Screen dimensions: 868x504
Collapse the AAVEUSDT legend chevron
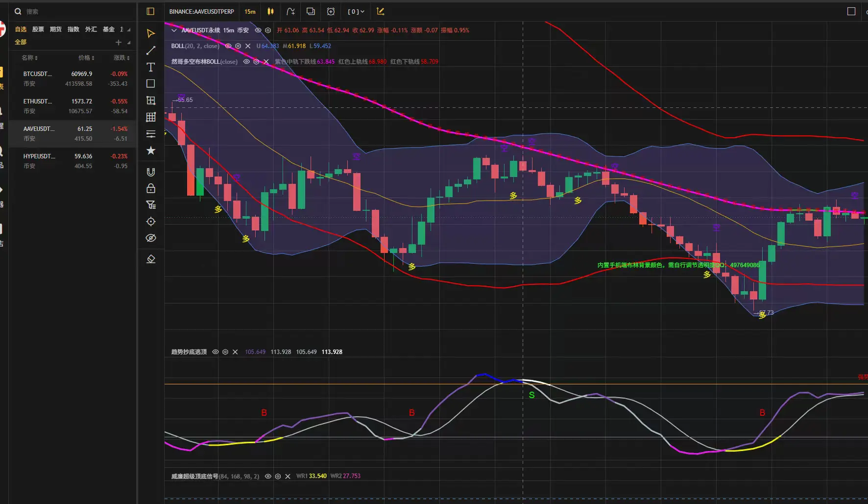(x=174, y=30)
